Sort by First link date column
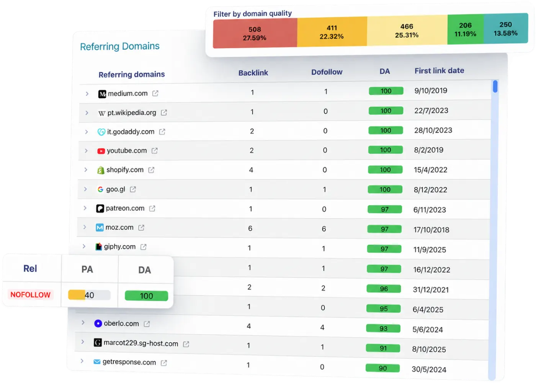The width and height of the screenshot is (536, 392). click(440, 70)
